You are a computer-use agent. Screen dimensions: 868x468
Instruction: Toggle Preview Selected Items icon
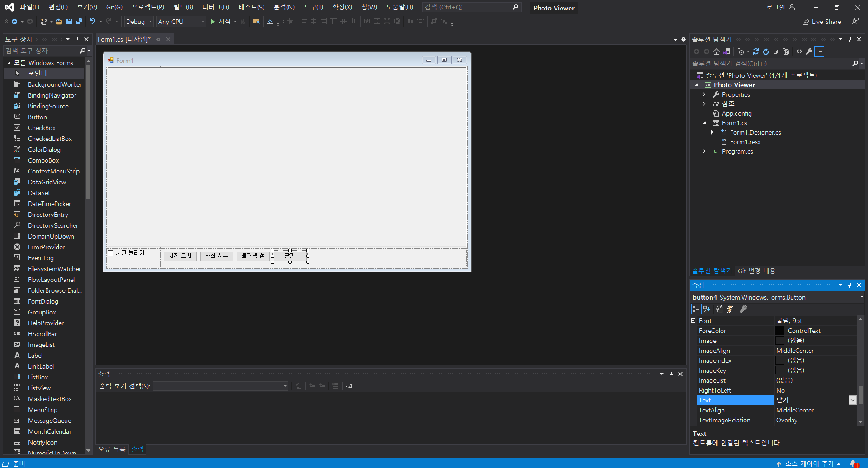(820, 51)
